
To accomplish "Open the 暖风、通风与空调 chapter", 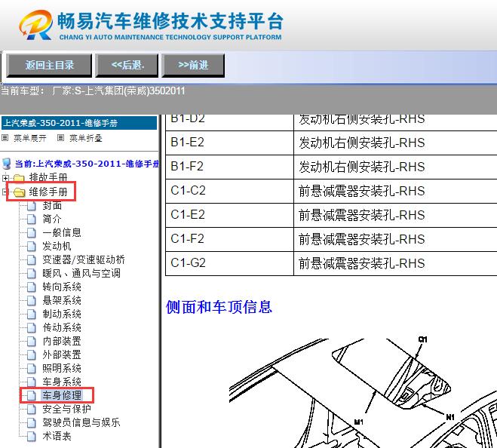I will click(81, 273).
